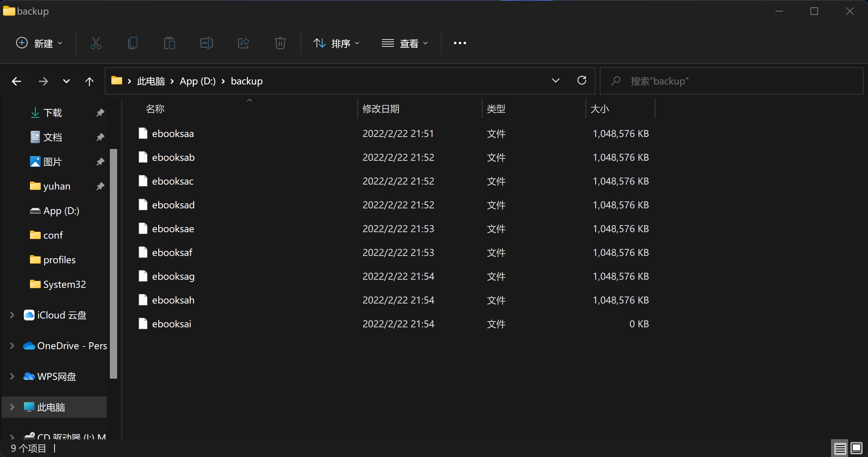This screenshot has width=868, height=457.
Task: Cut the selection using the scissors icon
Action: click(96, 43)
